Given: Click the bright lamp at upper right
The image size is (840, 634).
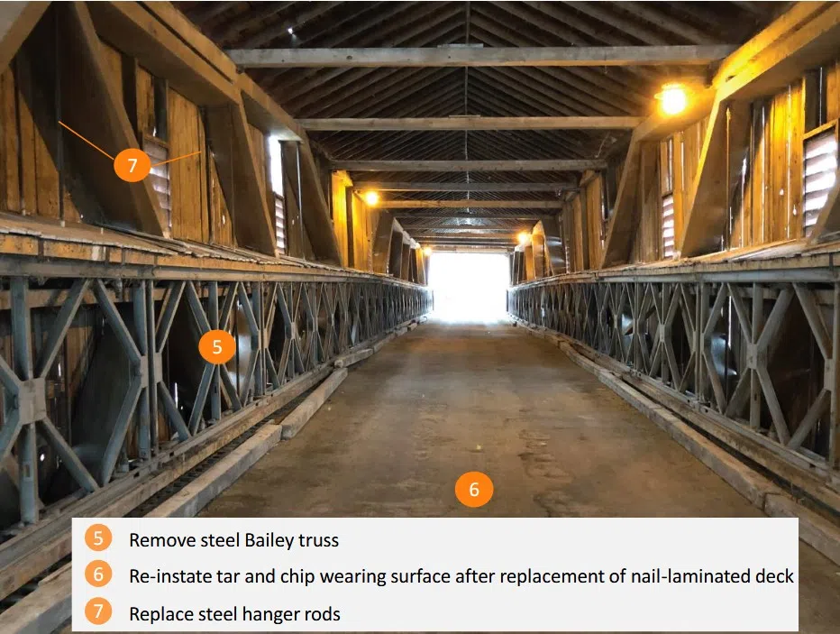Looking at the screenshot, I should click(672, 99).
